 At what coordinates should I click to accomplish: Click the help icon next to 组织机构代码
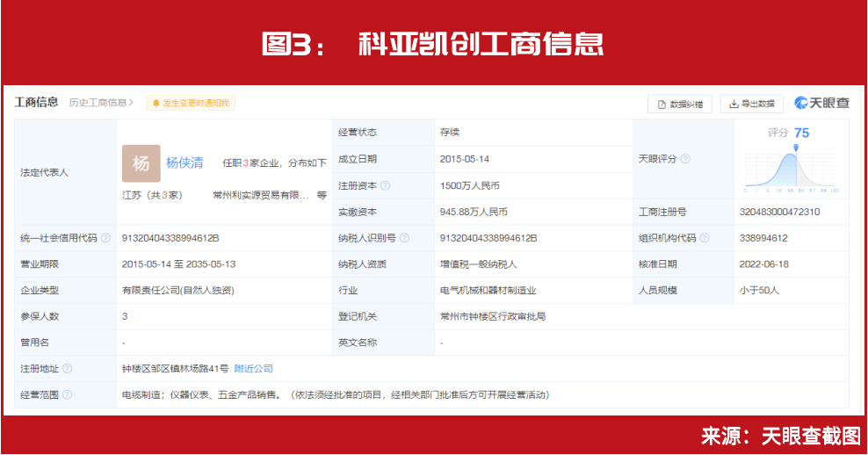(x=705, y=238)
